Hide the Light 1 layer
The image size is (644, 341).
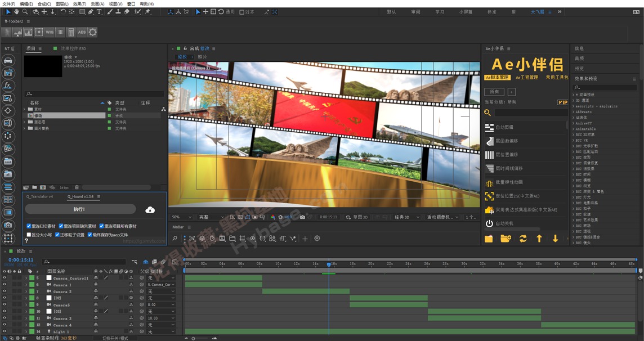coord(5,331)
